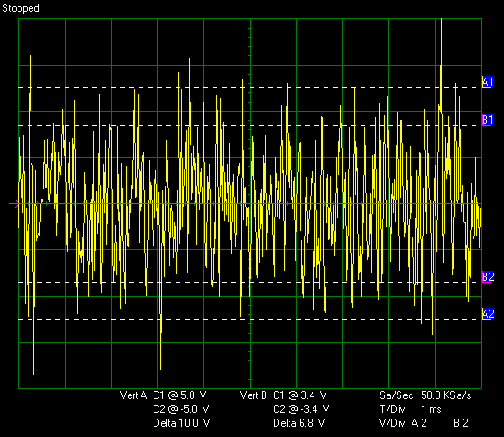Click the Delta 6.8 V readout
Viewport: 504px width, 437px height.
(x=299, y=423)
